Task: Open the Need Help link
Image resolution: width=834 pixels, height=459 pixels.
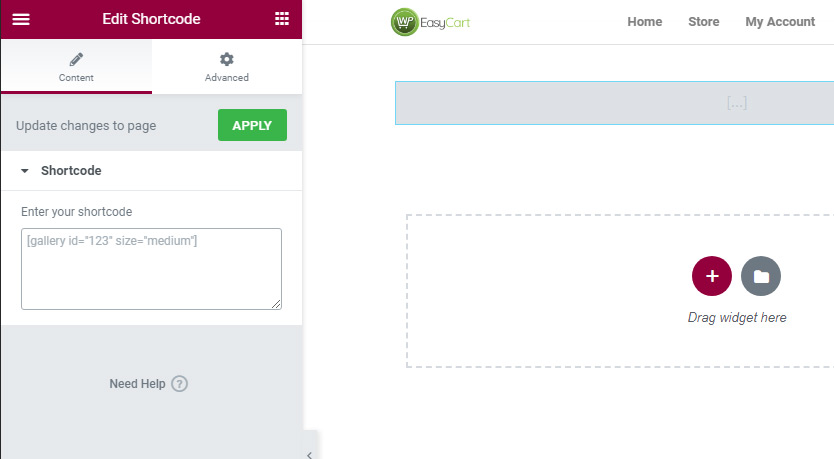Action: (x=137, y=384)
